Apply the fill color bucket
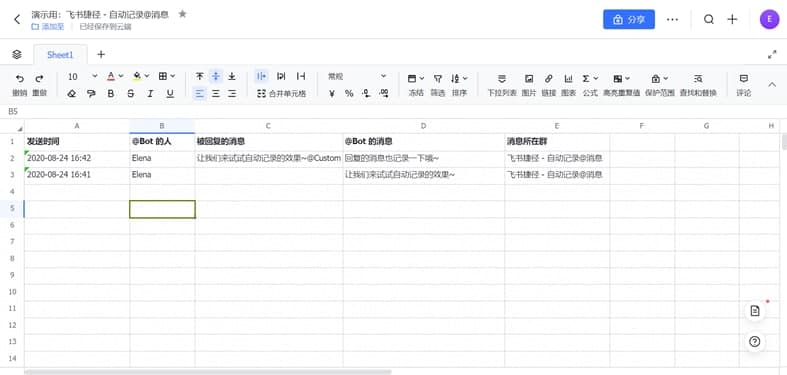The width and height of the screenshot is (787, 375). pyautogui.click(x=137, y=76)
